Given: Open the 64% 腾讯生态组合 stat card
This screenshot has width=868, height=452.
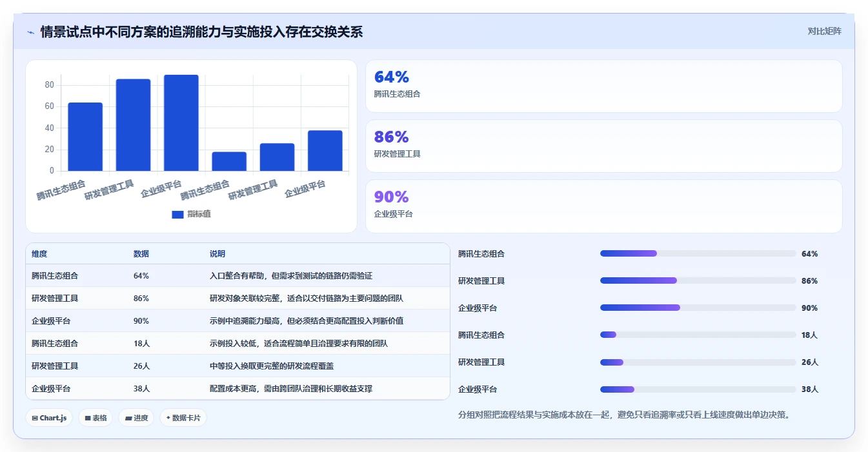Looking at the screenshot, I should click(x=604, y=86).
